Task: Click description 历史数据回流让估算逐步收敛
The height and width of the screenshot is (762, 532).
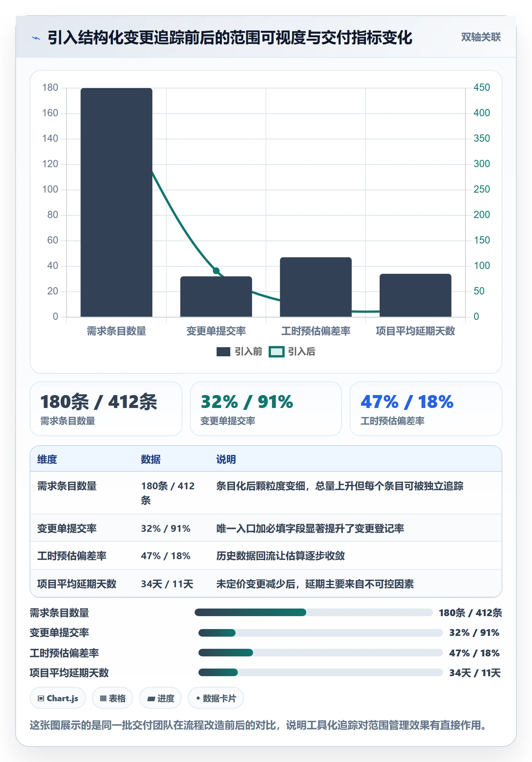Action: (x=280, y=556)
